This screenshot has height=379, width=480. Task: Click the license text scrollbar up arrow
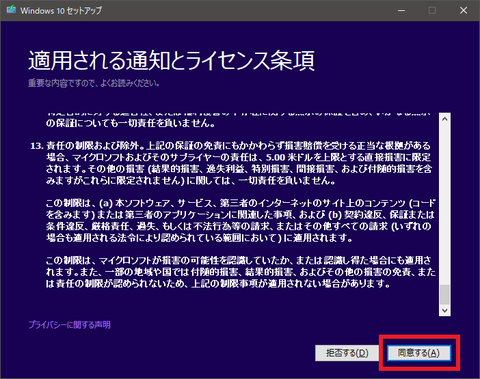445,119
